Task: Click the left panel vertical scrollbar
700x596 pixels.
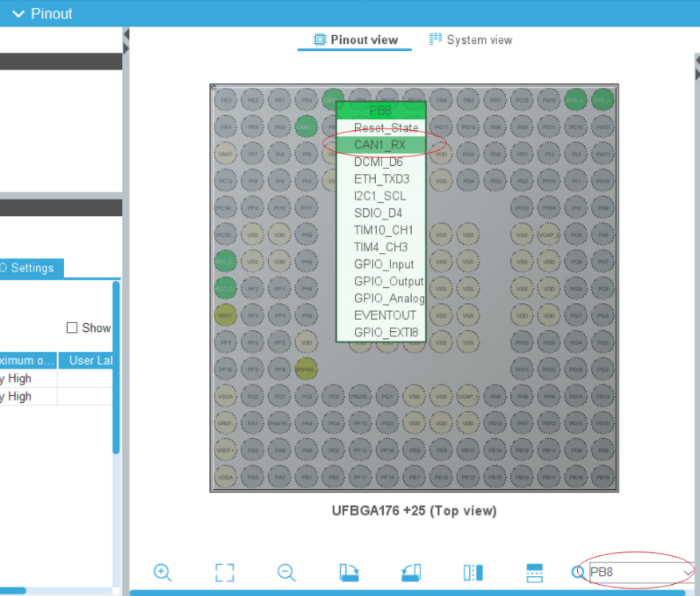Action: 116,367
